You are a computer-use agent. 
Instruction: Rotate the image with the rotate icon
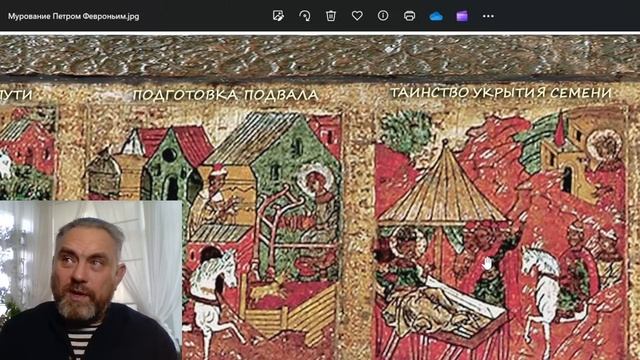click(304, 16)
